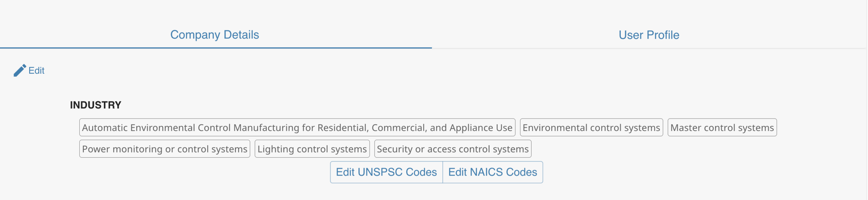Switch to the Company Details tab
The image size is (868, 200).
214,35
